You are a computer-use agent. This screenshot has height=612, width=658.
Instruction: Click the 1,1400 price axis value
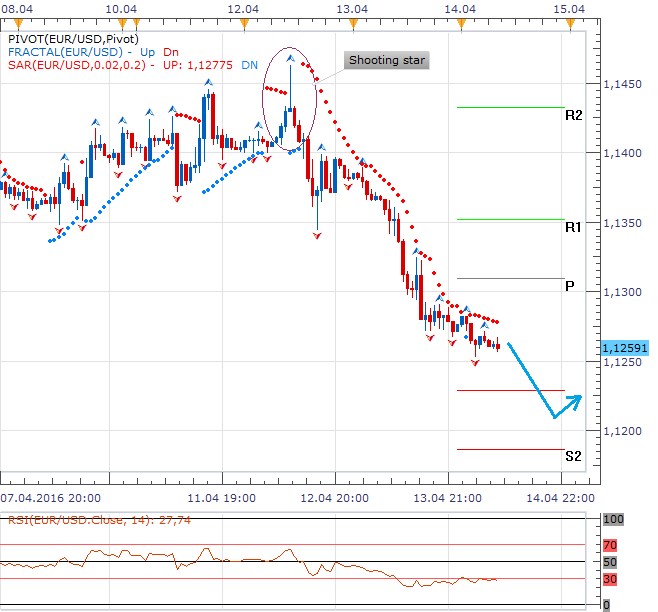click(622, 153)
